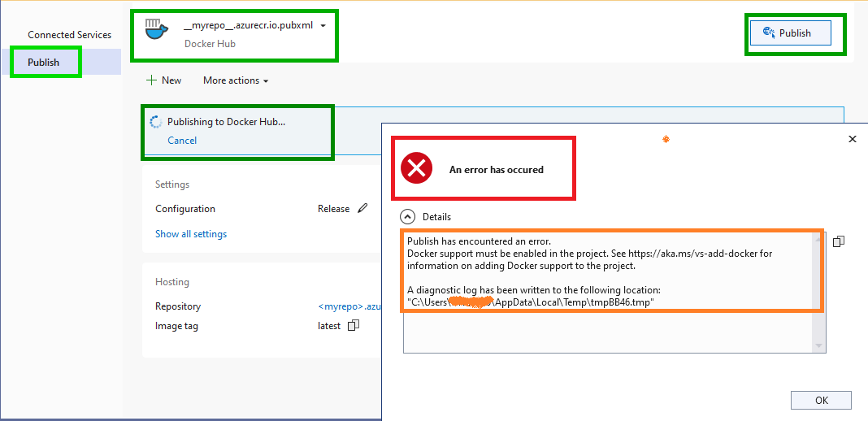Click the diagnostic log file path text

click(x=532, y=302)
